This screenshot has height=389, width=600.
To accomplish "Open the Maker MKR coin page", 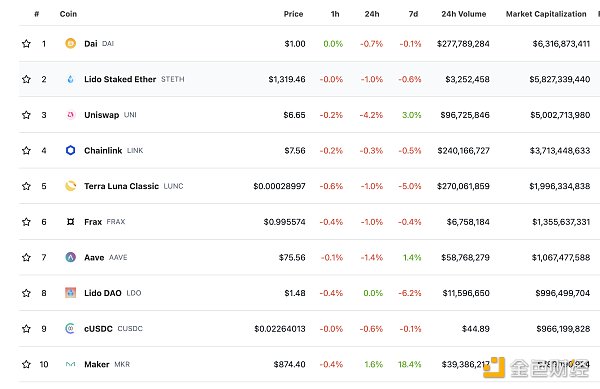I will point(97,364).
